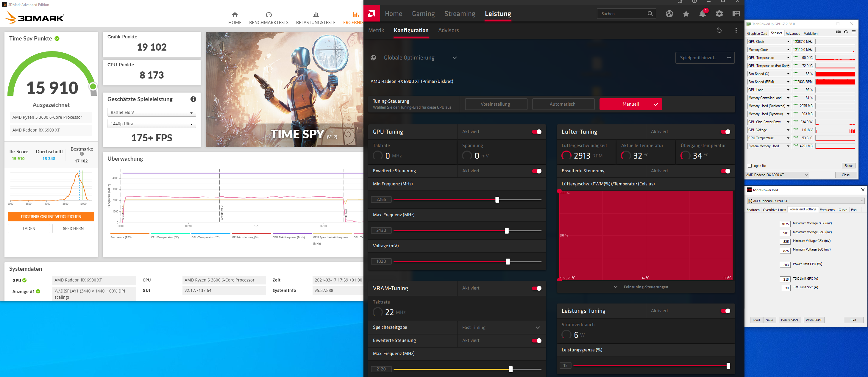Click the favorites star icon

coord(686,14)
